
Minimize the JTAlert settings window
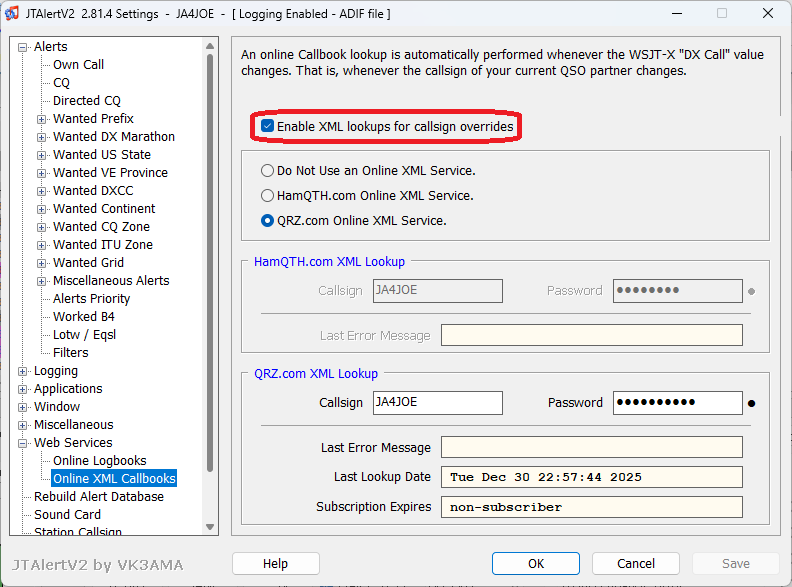coord(677,14)
